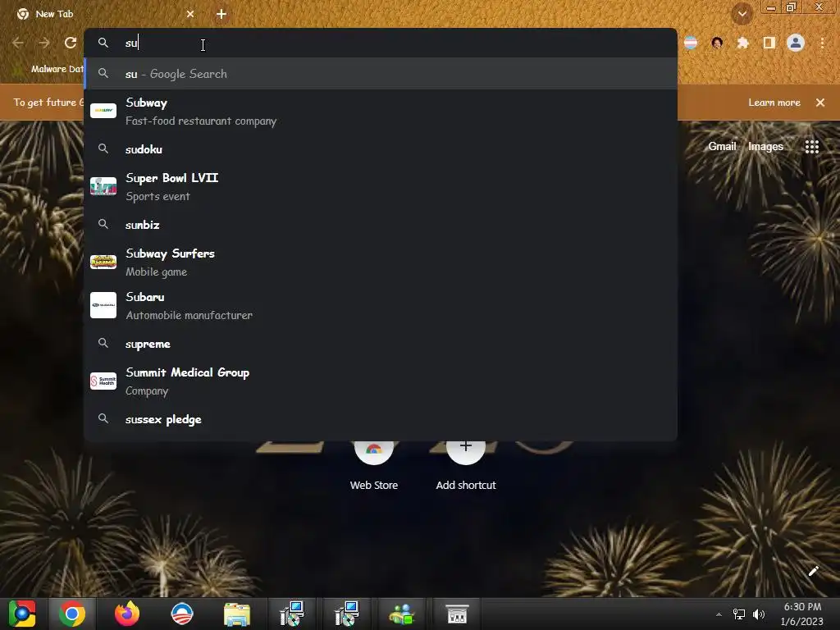This screenshot has height=630, width=840.
Task: Click the Subway Surfers logo thumbnail
Action: click(x=103, y=262)
